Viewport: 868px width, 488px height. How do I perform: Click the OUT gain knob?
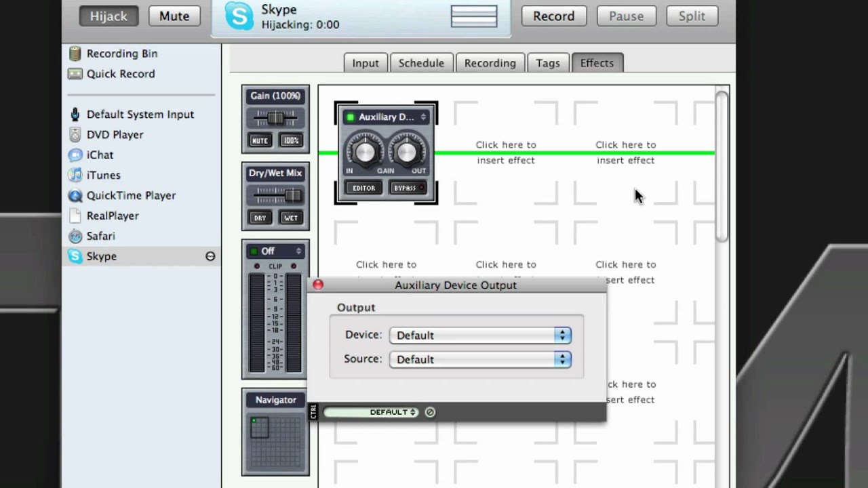coord(407,151)
